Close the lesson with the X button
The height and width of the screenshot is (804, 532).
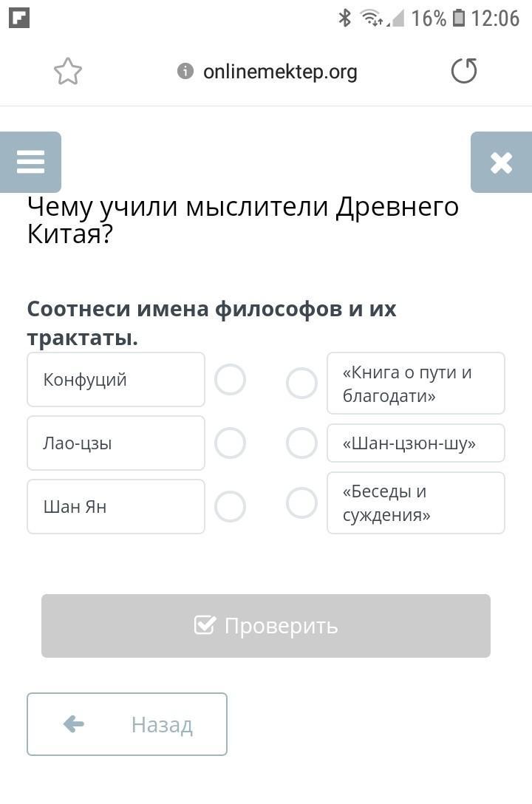pyautogui.click(x=501, y=162)
